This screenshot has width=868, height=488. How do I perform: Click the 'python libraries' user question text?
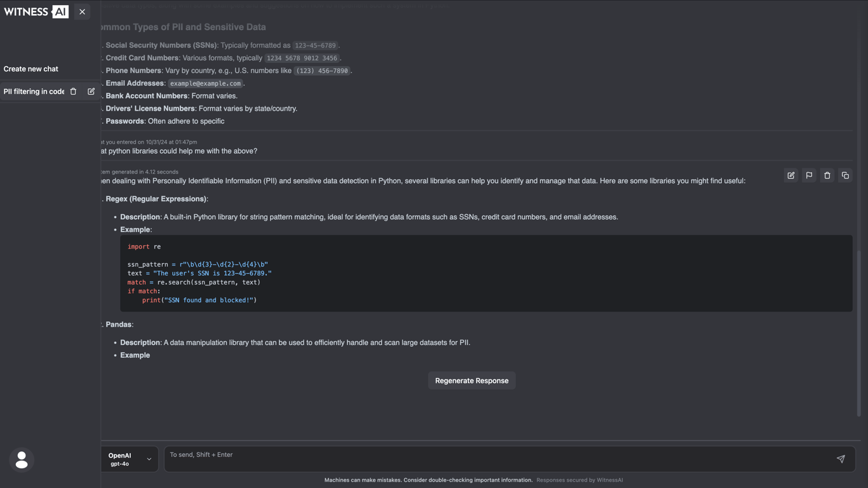(x=181, y=151)
